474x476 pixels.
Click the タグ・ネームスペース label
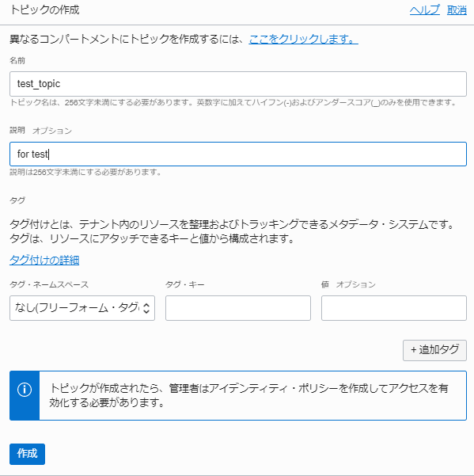tap(49, 284)
